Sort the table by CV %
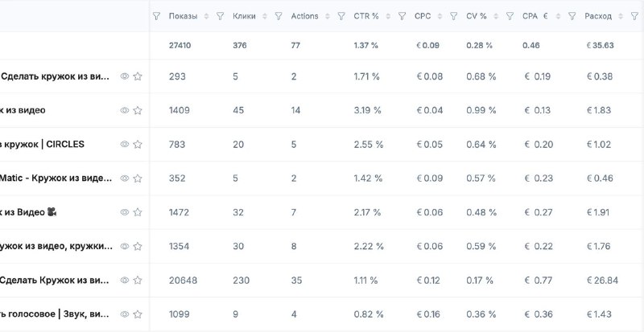 click(496, 16)
